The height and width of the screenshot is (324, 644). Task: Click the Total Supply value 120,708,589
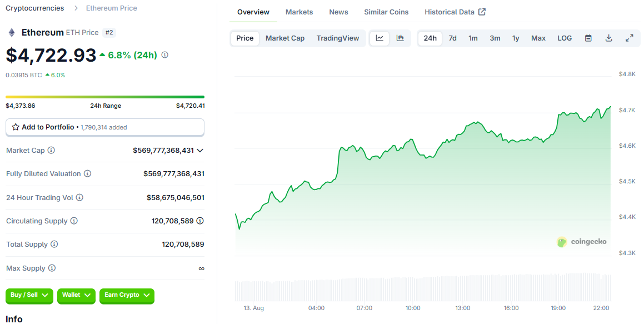click(x=183, y=245)
